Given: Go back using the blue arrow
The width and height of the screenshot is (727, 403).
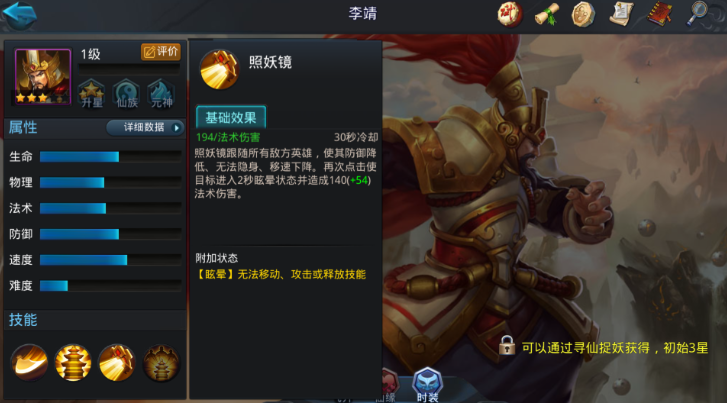Looking at the screenshot, I should pyautogui.click(x=19, y=15).
